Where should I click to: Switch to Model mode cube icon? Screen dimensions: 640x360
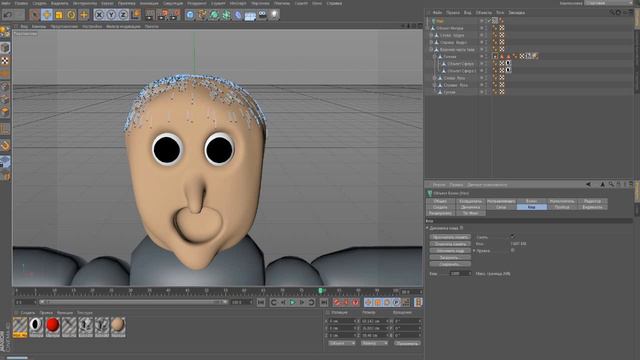[x=5, y=48]
